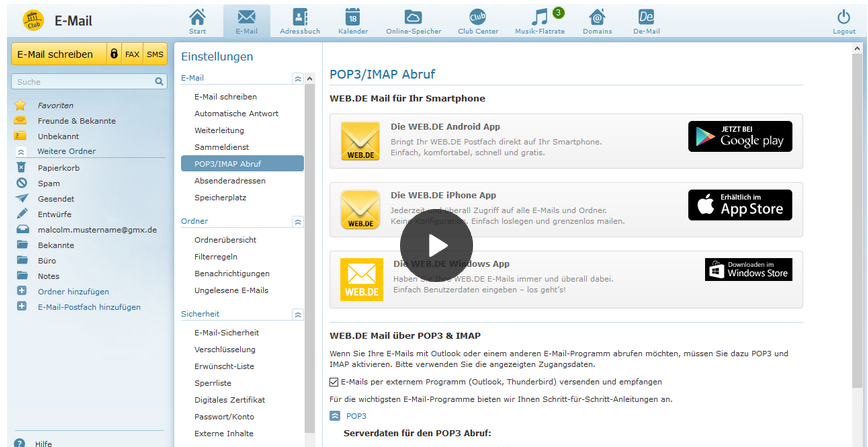Click the Favoriten star icon
The height and width of the screenshot is (447, 868).
point(20,105)
